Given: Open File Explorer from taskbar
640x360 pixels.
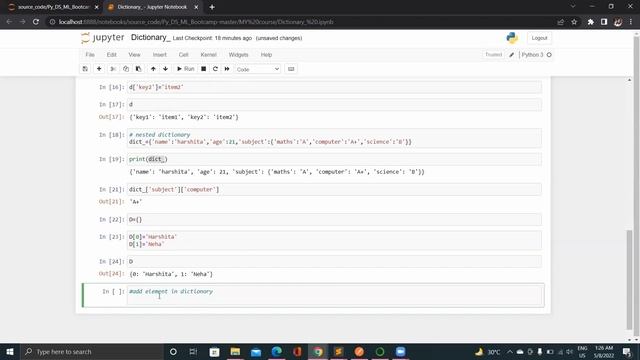Looking at the screenshot, I should click(235, 351).
